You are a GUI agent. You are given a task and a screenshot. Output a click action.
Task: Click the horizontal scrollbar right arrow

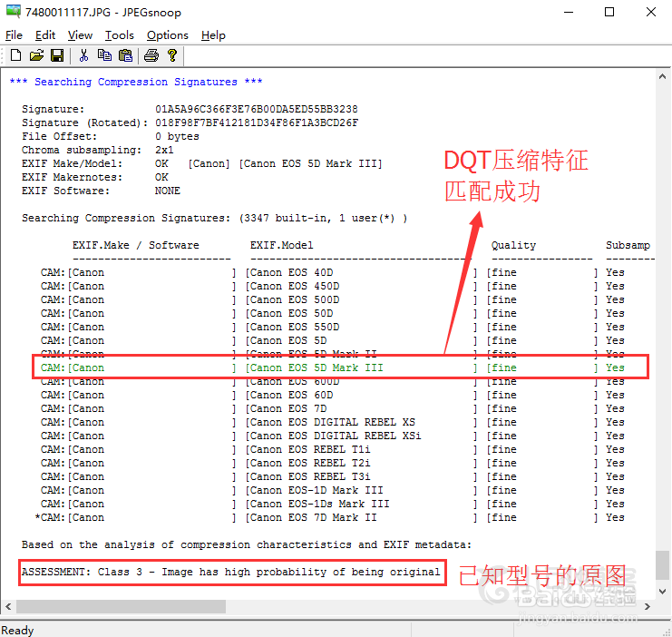pos(648,606)
